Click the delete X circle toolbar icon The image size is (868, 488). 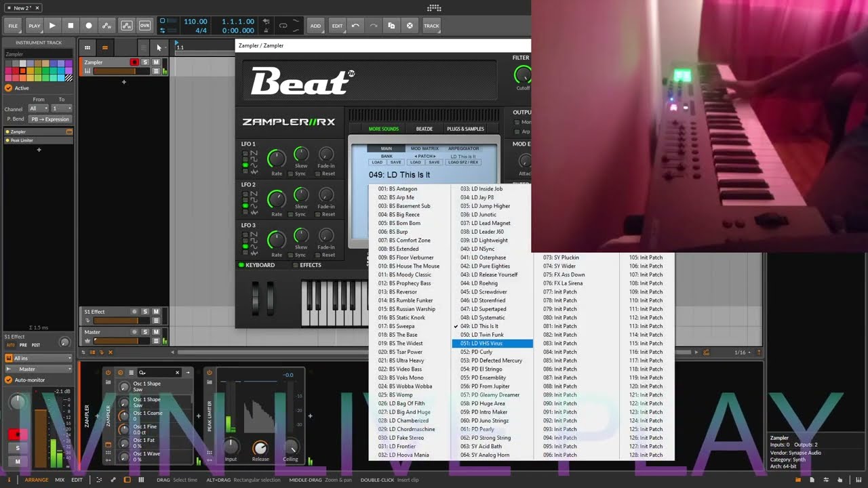[x=410, y=26]
